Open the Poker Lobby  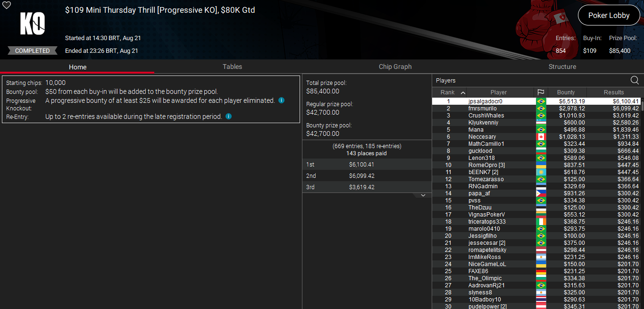coord(609,16)
